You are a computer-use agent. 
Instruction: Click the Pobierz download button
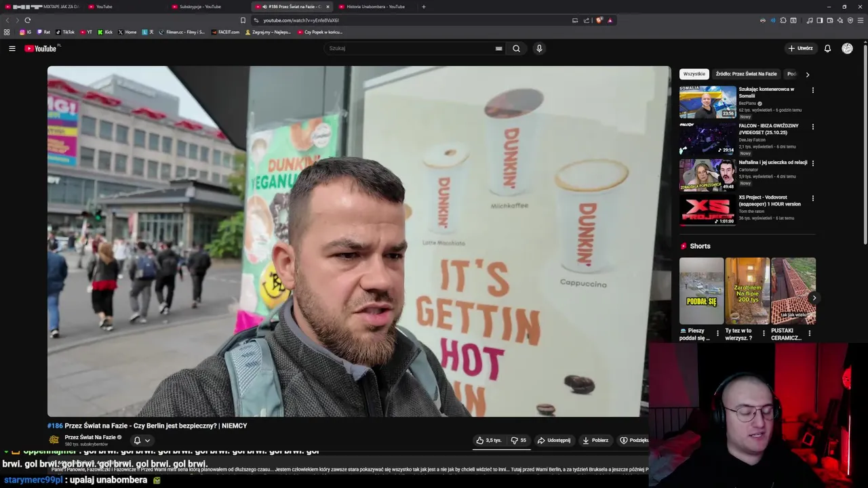(x=595, y=440)
